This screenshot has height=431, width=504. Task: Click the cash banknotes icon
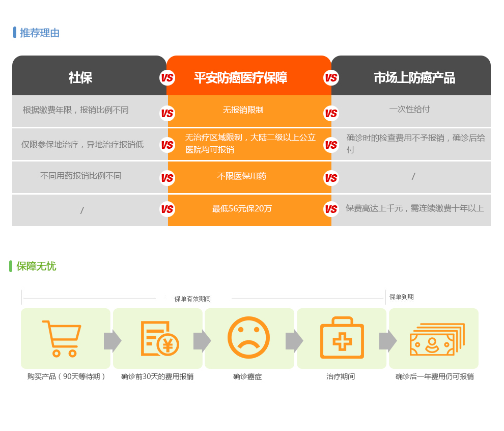coord(437,339)
